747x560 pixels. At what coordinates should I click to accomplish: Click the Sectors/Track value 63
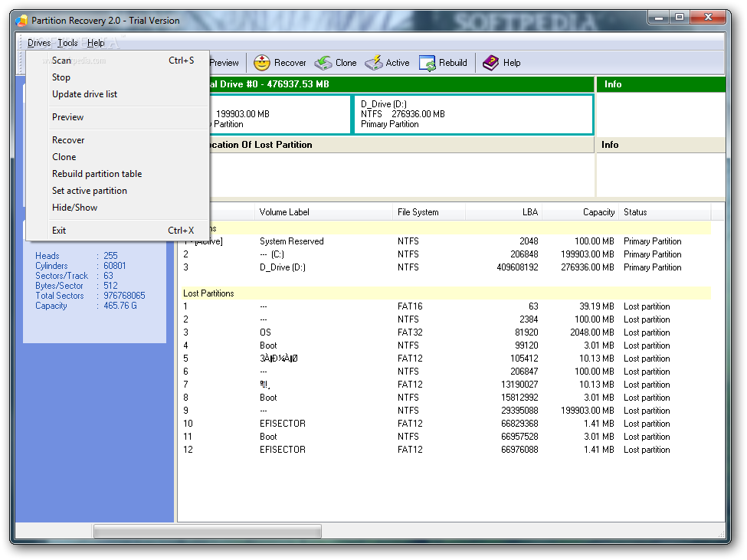pyautogui.click(x=108, y=276)
